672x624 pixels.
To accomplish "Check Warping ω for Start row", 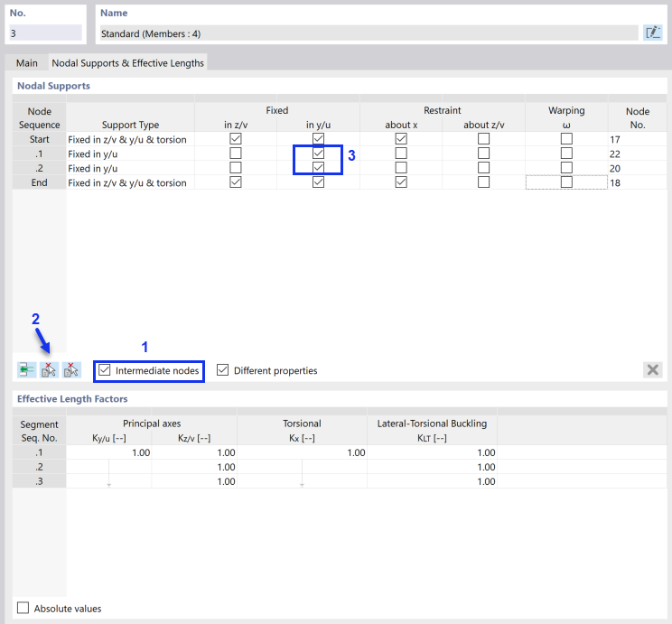I will (x=566, y=139).
